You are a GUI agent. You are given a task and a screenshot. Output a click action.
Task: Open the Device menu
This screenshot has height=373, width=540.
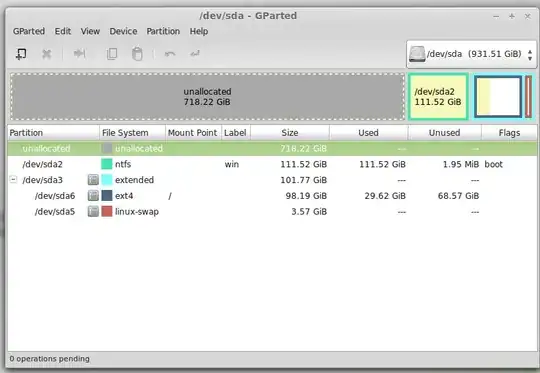tap(123, 31)
